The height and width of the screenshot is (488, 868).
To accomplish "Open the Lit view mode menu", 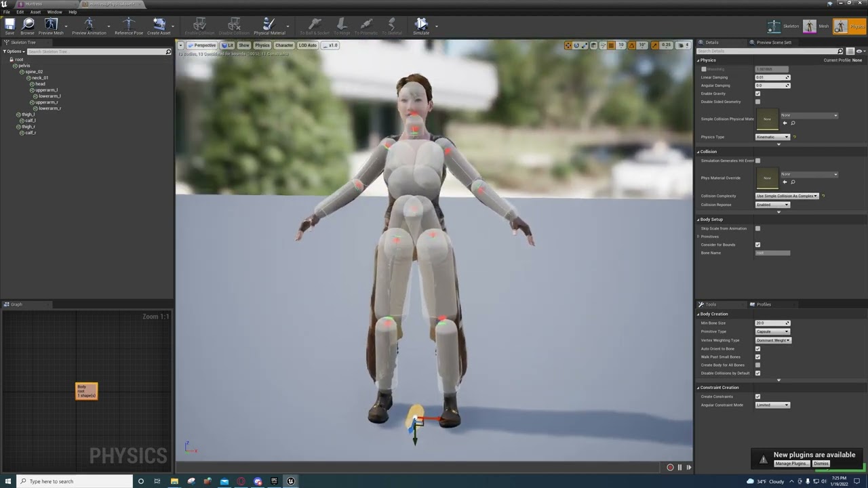I will [x=228, y=45].
